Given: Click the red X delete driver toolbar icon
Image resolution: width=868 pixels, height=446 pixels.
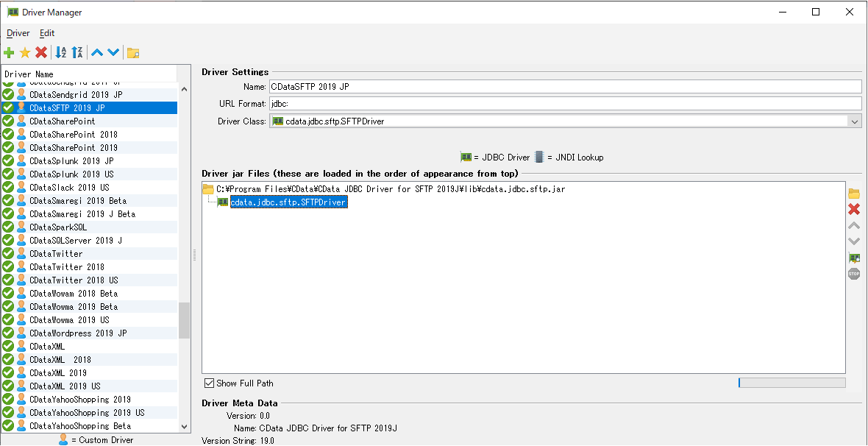Looking at the screenshot, I should pyautogui.click(x=41, y=53).
